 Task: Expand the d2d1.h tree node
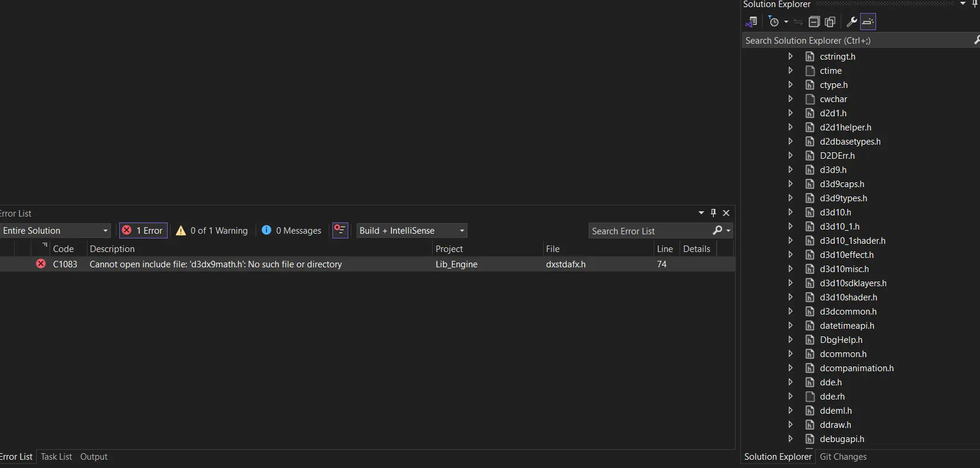[x=790, y=113]
